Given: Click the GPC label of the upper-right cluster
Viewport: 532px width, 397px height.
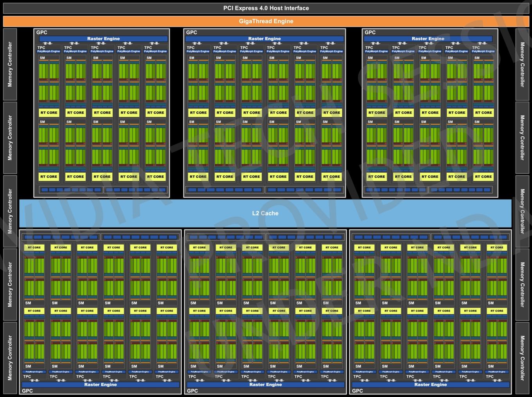Looking at the screenshot, I should (370, 32).
